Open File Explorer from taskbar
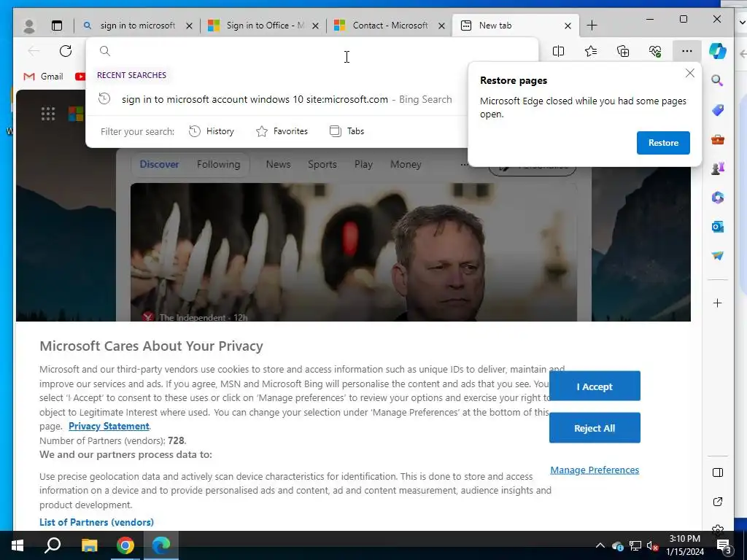The width and height of the screenshot is (747, 560). [89, 545]
